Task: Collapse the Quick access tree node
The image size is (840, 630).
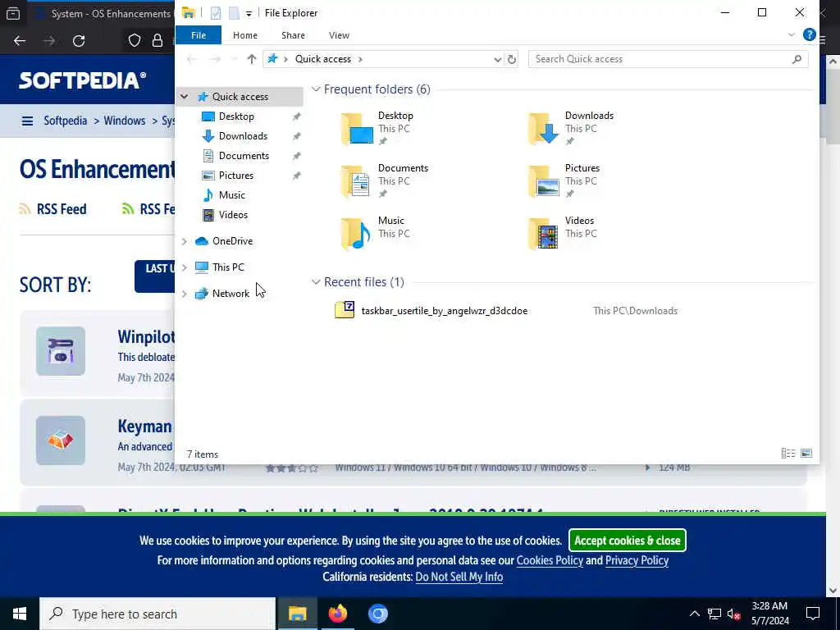Action: [x=185, y=97]
